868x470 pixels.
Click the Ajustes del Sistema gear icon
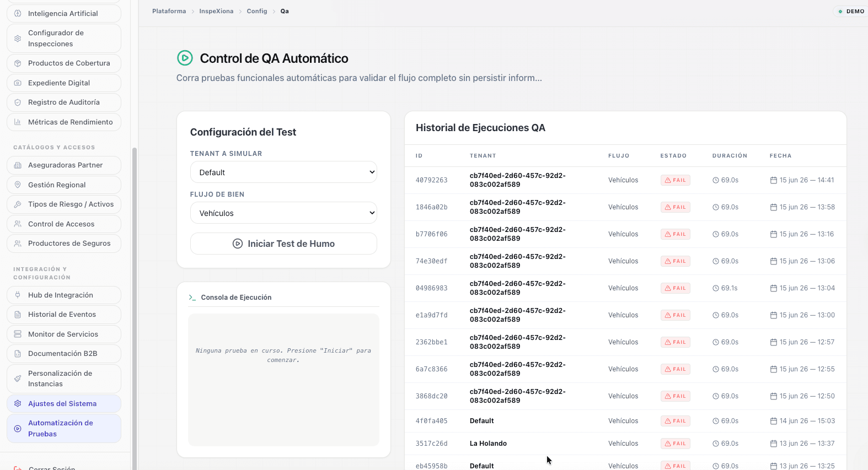(18, 404)
